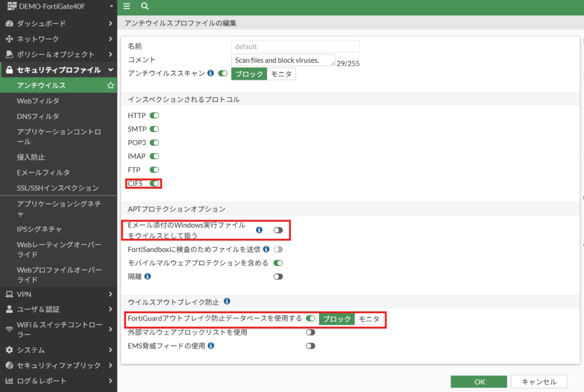Toggle SMTP protocol inspection
Viewport: 584px width, 392px height.
click(154, 129)
